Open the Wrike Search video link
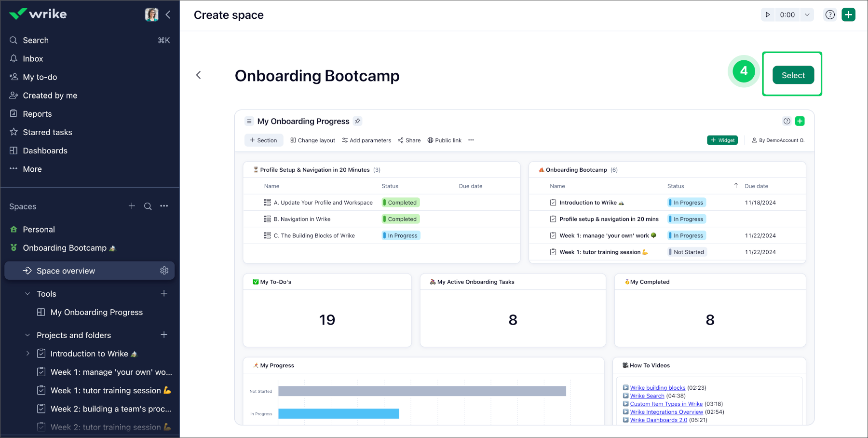 point(647,396)
